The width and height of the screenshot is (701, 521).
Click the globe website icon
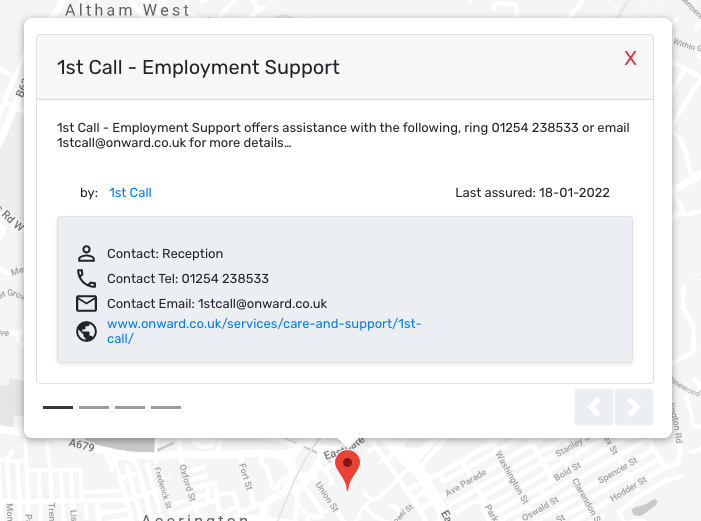pos(86,332)
